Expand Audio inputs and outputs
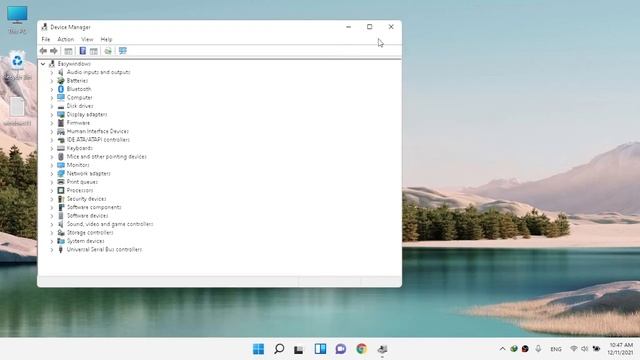 (x=52, y=72)
